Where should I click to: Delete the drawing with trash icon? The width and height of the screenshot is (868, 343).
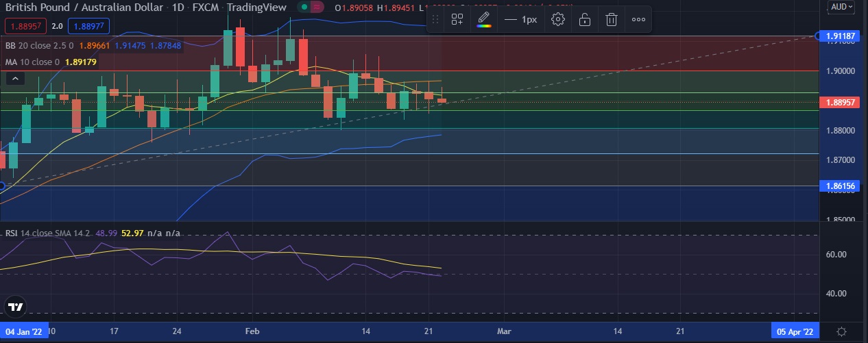click(611, 19)
